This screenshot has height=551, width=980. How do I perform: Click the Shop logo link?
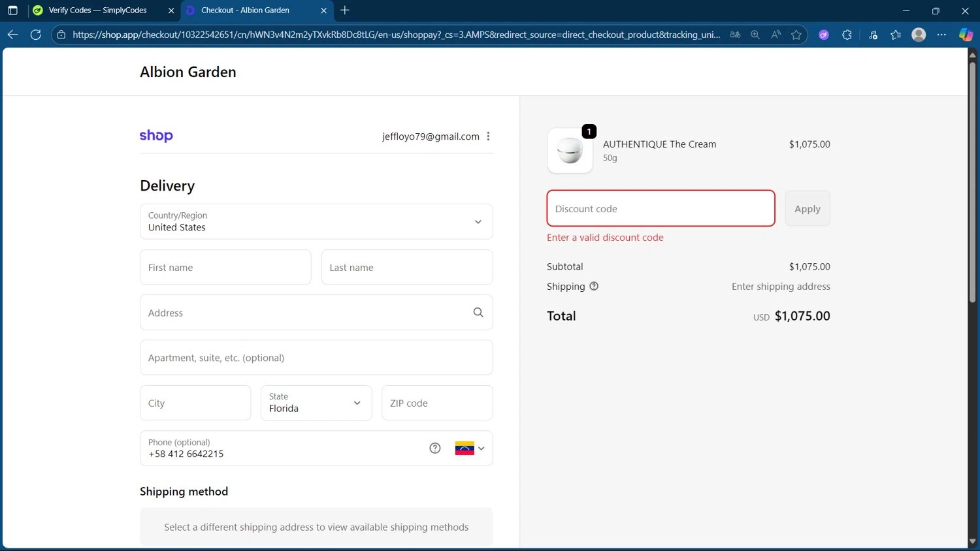[x=156, y=136]
